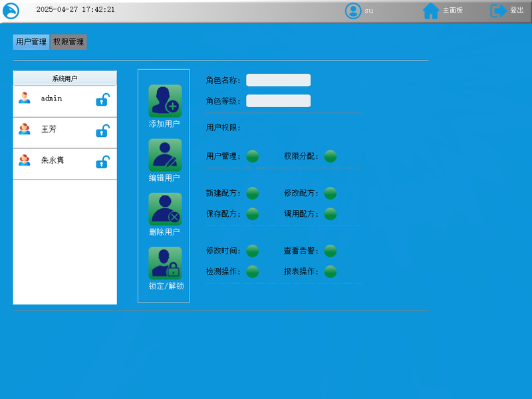The image size is (532, 399).
Task: Toggle the 权限分配 permission indicator
Action: tap(331, 156)
